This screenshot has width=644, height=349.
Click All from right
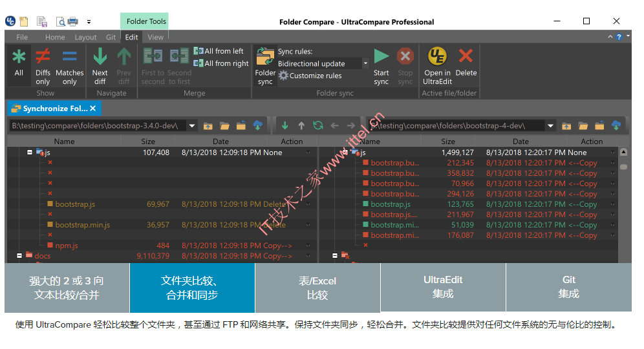[221, 63]
